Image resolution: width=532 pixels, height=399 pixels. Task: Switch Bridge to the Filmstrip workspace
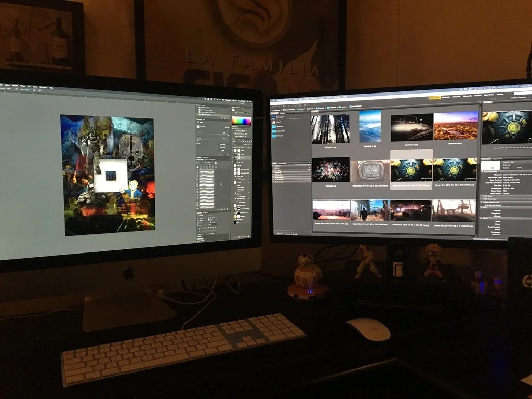coord(446,97)
